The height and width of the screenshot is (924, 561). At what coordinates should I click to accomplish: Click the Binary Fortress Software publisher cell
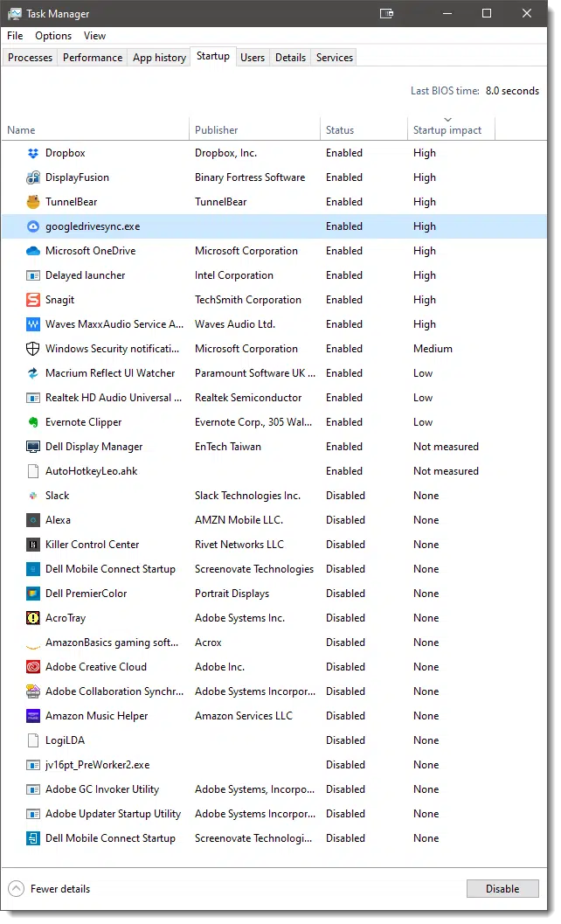[250, 177]
